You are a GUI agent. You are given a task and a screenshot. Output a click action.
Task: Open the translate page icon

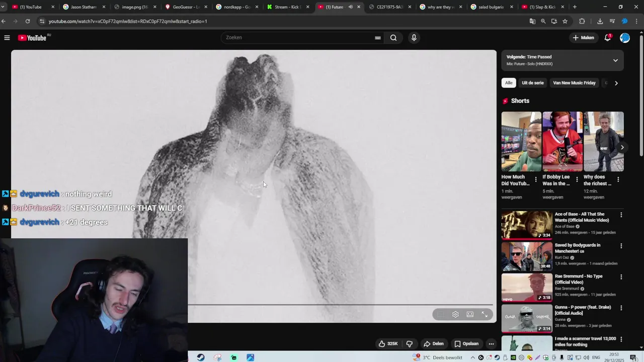tap(532, 21)
